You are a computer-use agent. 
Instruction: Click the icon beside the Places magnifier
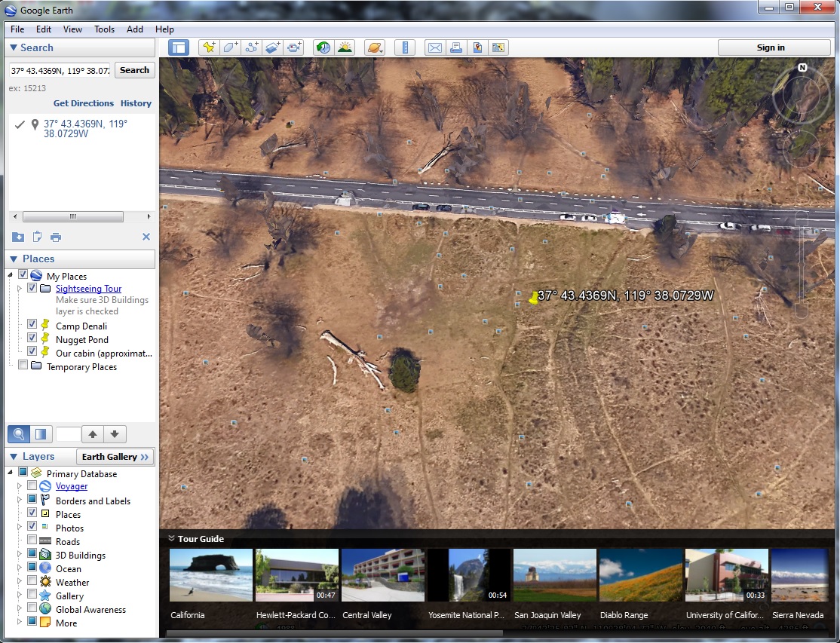(41, 433)
